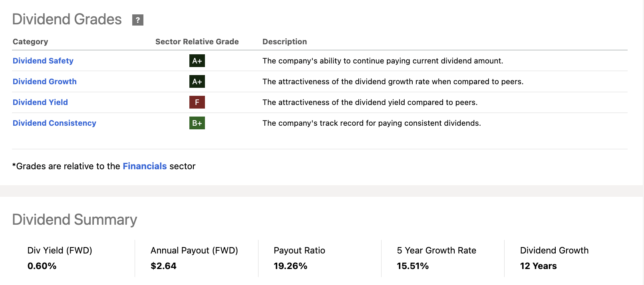Select the 15.51% 5 Year Growth Rate value
This screenshot has width=644, height=285.
tap(413, 266)
